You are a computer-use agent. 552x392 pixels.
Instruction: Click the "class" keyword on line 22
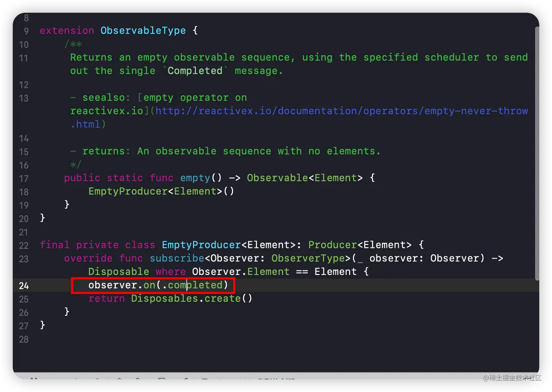(140, 245)
